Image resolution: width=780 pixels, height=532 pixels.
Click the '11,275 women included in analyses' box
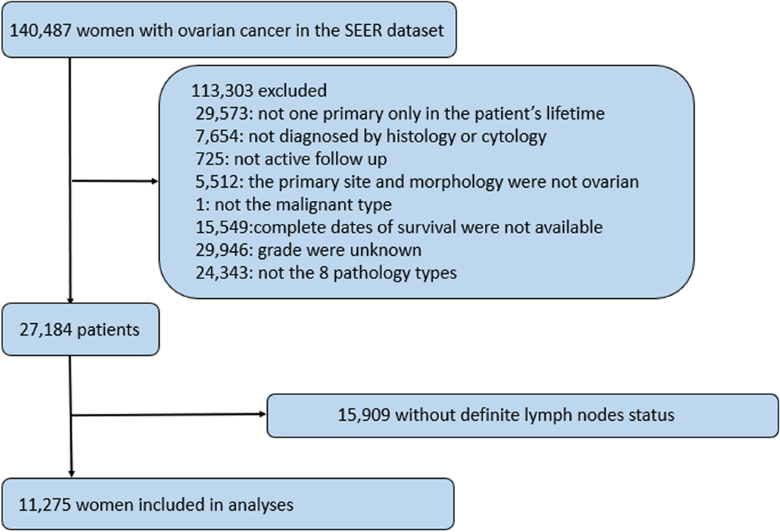(227, 503)
